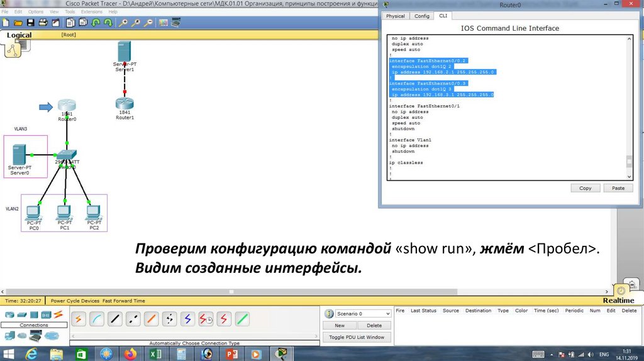Click the Realtime mode tab
Image resolution: width=644 pixels, height=361 pixels.
pyautogui.click(x=618, y=300)
